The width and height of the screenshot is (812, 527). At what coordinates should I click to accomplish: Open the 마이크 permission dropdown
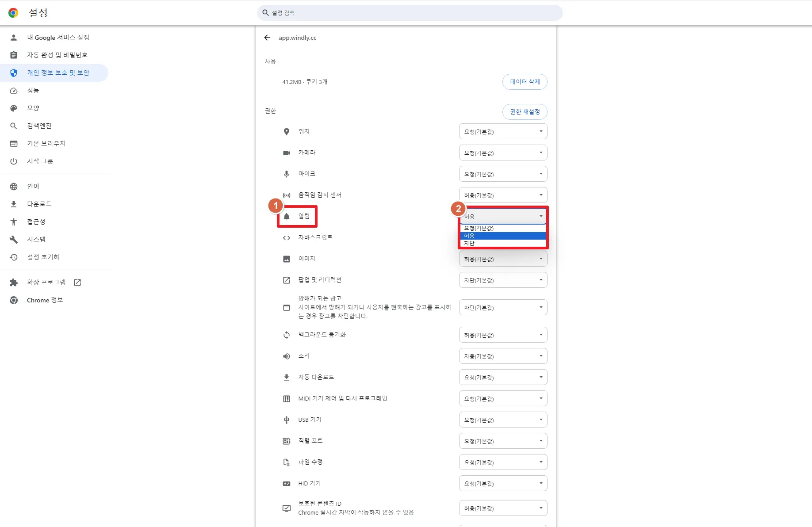click(x=503, y=174)
